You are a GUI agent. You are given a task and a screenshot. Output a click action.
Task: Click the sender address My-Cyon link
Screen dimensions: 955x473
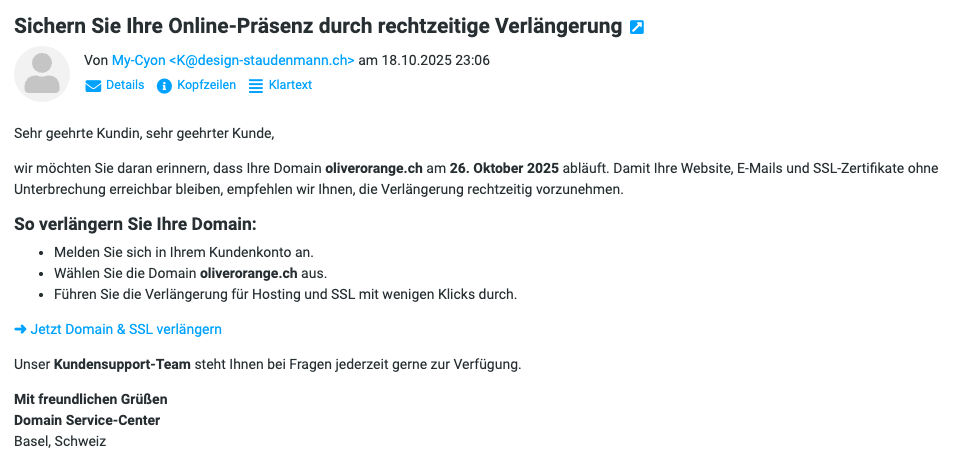(x=233, y=60)
